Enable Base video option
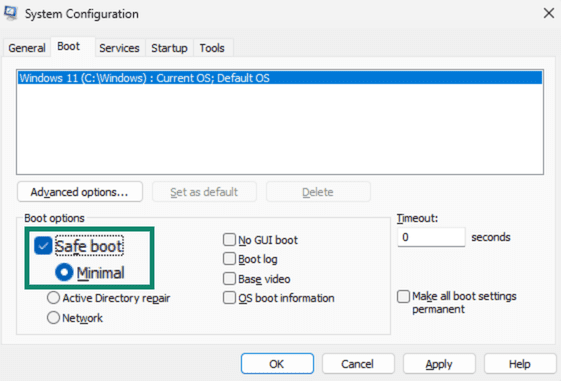The width and height of the screenshot is (561, 381). tap(229, 278)
